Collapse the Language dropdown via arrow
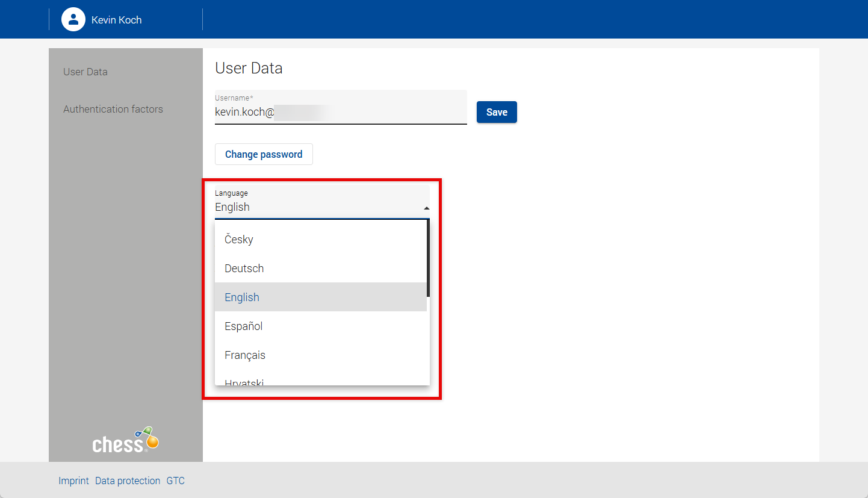The width and height of the screenshot is (868, 498). click(426, 208)
